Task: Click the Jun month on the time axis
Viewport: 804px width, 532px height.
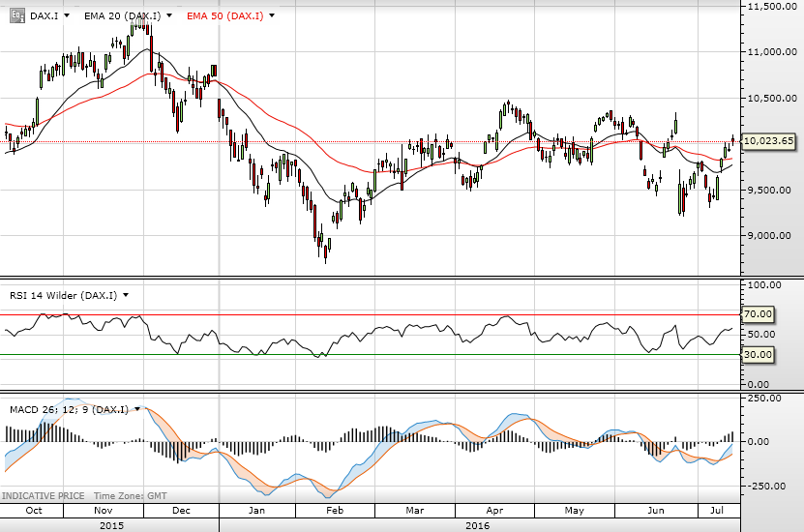Action: [x=656, y=511]
